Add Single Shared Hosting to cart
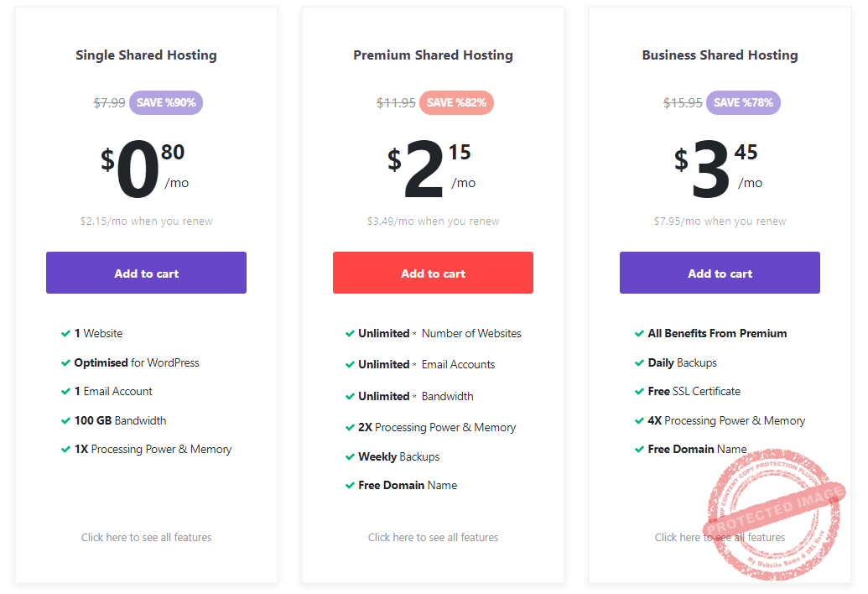The height and width of the screenshot is (594, 868). [x=146, y=273]
